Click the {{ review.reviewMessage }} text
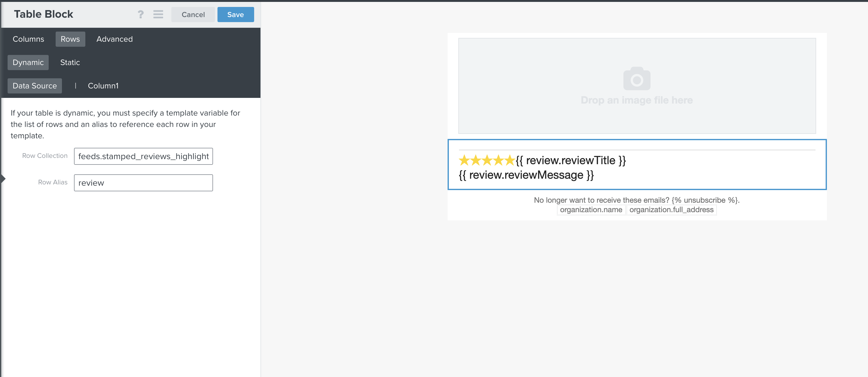 click(526, 175)
